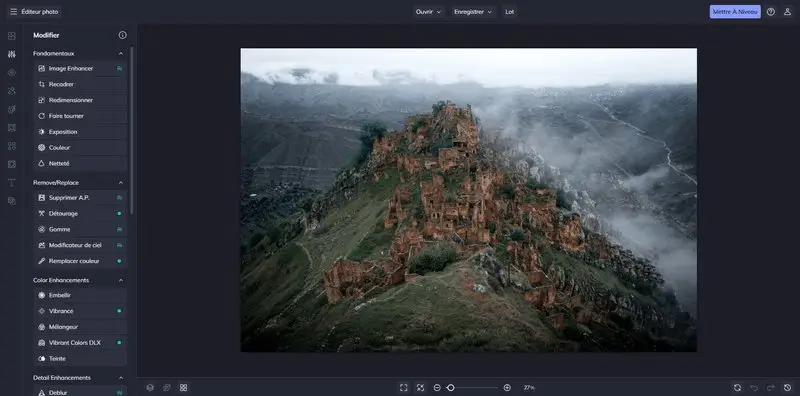Open the Vibrance tool
This screenshot has height=396, width=800.
point(81,311)
